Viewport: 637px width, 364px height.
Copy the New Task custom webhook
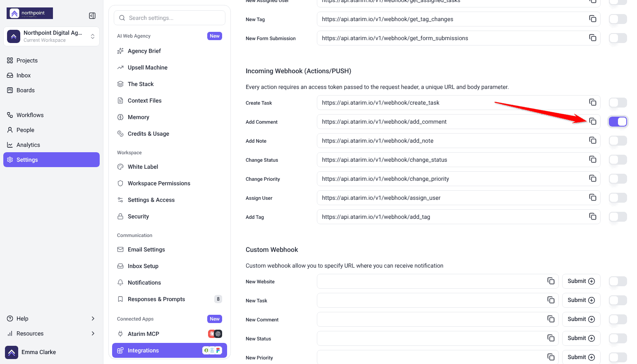[x=551, y=300]
